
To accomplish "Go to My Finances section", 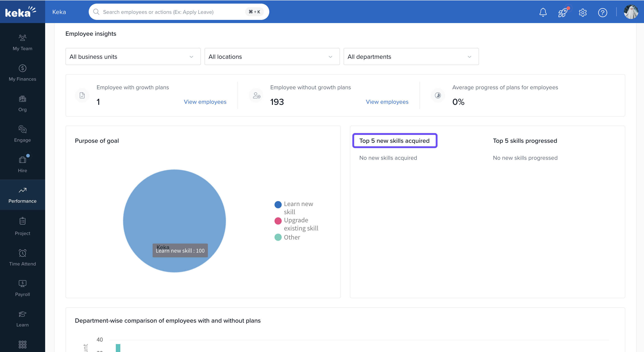I will 23,73.
